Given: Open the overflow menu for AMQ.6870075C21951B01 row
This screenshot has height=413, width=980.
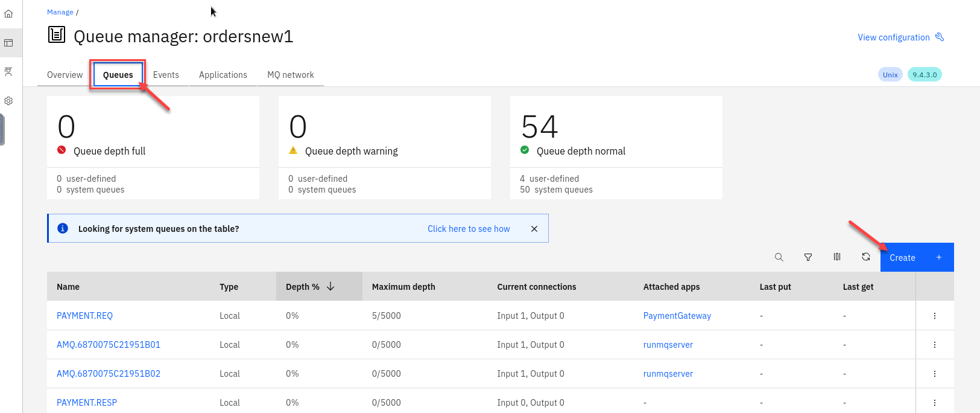Looking at the screenshot, I should click(x=934, y=345).
